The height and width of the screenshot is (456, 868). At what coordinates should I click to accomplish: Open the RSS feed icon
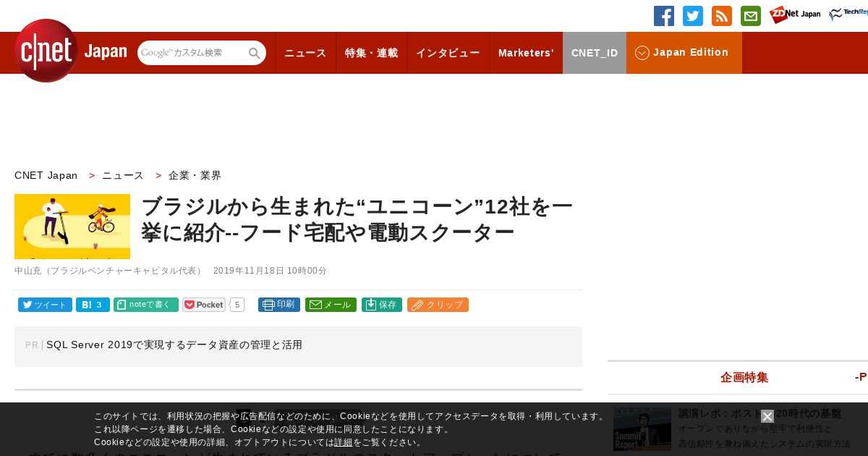[722, 16]
